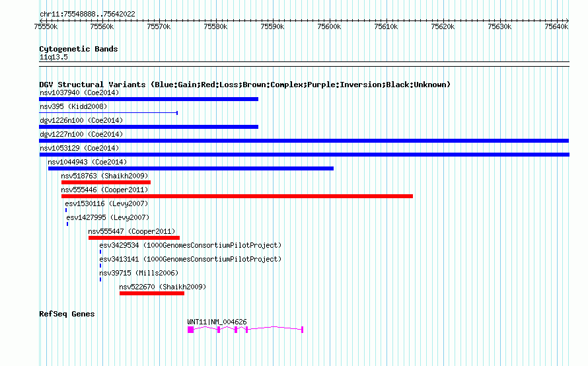The image size is (588, 366).
Task: Open the nsv555446 (Cooper2011) label
Action: click(104, 190)
